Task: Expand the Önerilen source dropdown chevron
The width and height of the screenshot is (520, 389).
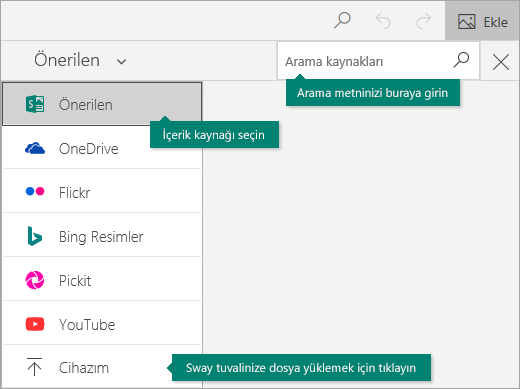Action: click(x=121, y=62)
